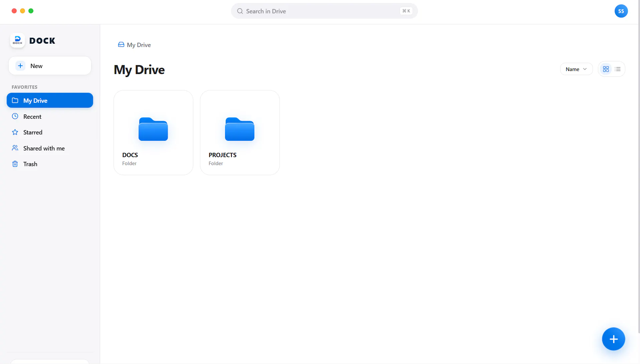Click the My Drive folder icon in sidebar
The image size is (640, 364).
coord(15,100)
